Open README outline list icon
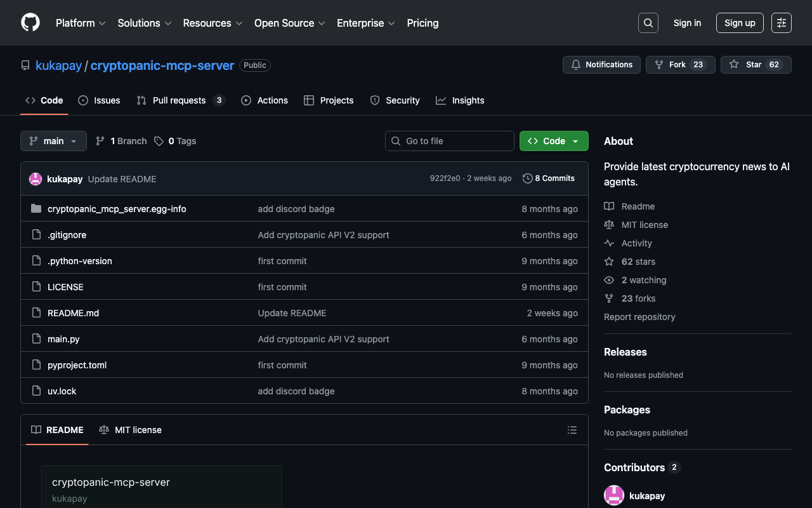This screenshot has width=812, height=508. click(x=572, y=430)
